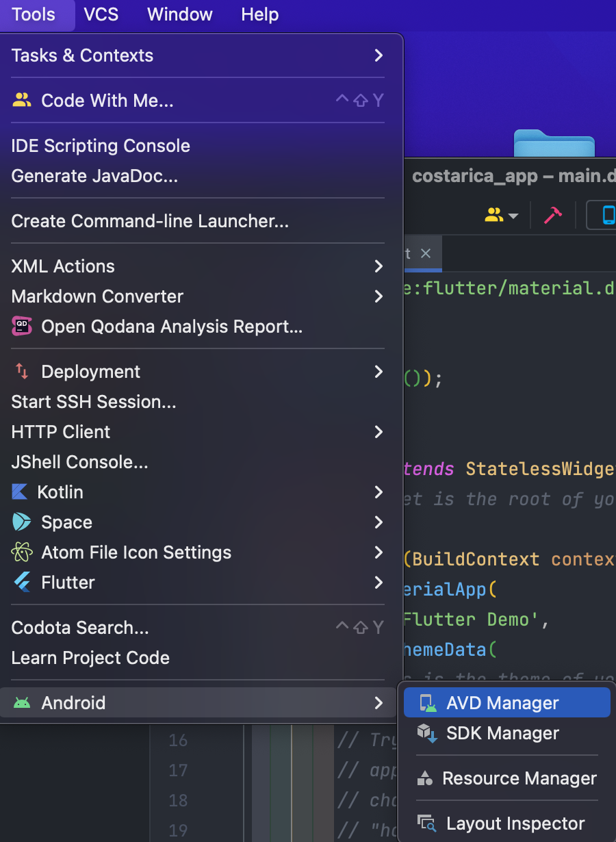Launch AVD Manager from submenu
The height and width of the screenshot is (842, 616).
(x=507, y=703)
